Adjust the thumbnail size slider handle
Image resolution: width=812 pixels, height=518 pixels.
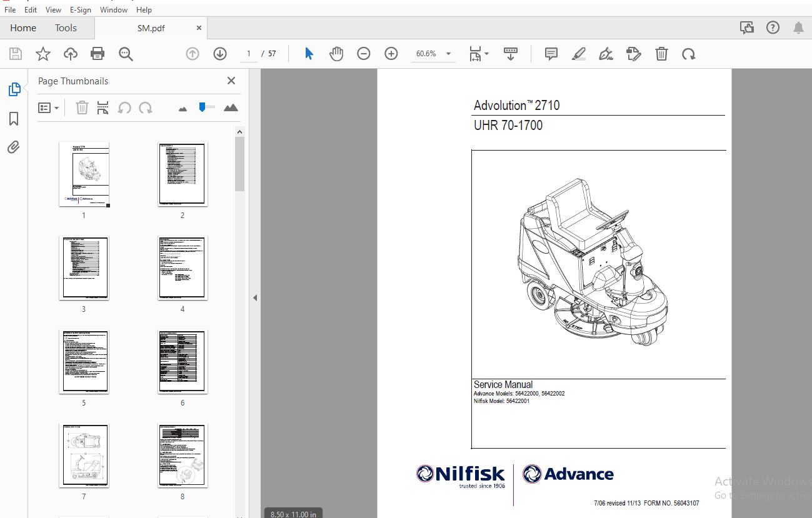[x=203, y=107]
